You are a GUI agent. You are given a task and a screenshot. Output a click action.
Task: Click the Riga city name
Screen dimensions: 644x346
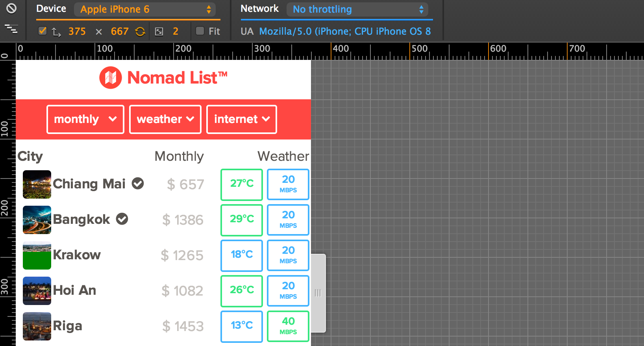[x=67, y=326]
